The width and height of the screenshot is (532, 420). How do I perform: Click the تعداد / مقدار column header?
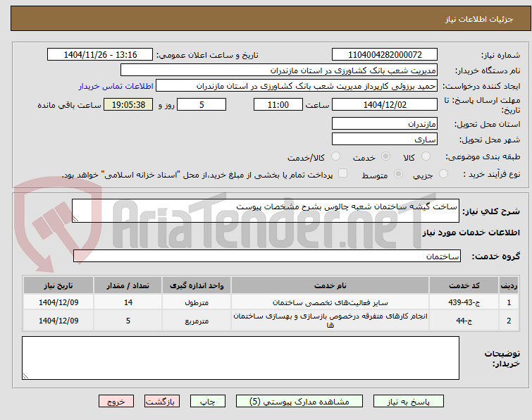coord(128,285)
